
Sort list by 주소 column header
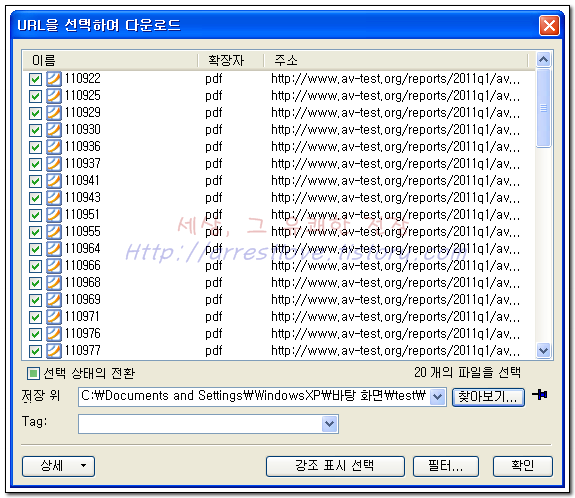pos(396,60)
